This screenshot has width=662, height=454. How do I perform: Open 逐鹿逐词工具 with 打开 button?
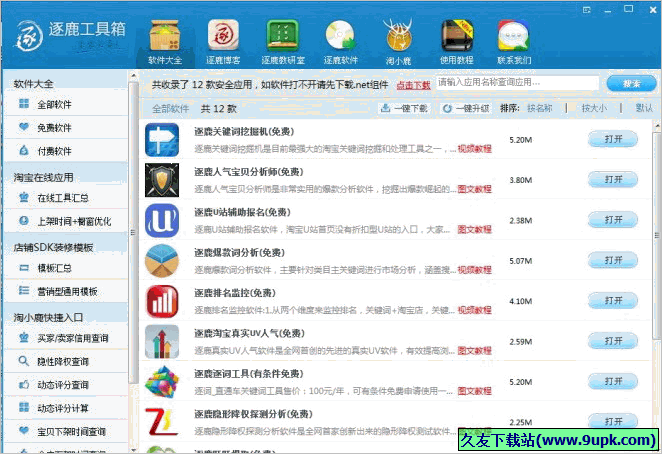click(x=613, y=381)
